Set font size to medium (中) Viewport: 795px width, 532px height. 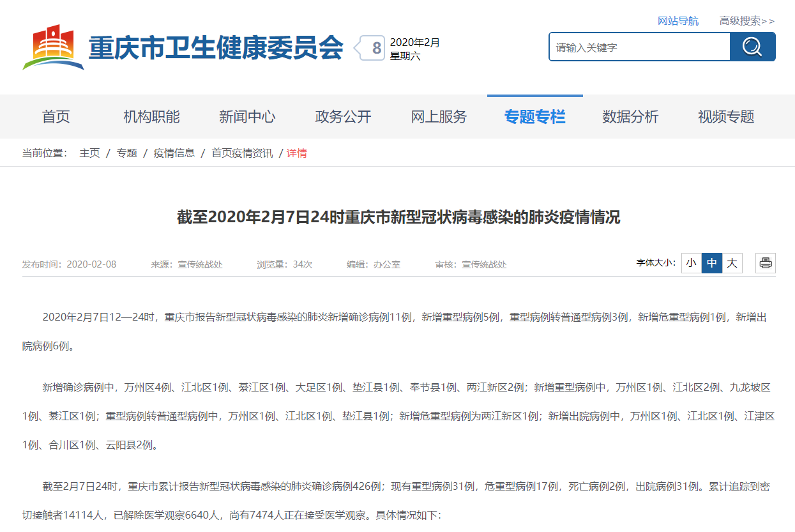(x=712, y=262)
